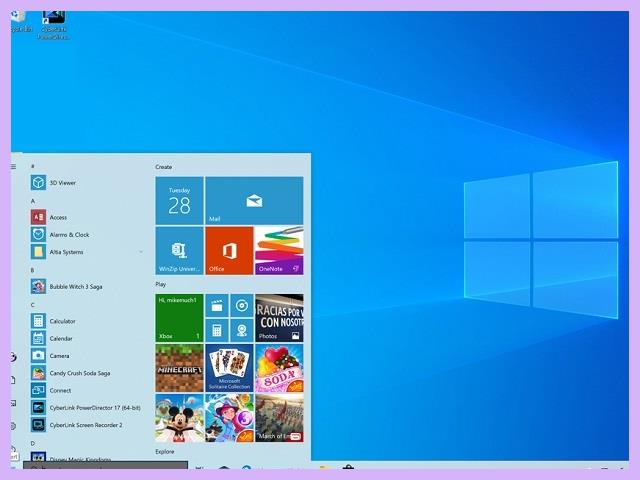
Task: Open the small Calculator tile in Play group
Action: [x=217, y=330]
